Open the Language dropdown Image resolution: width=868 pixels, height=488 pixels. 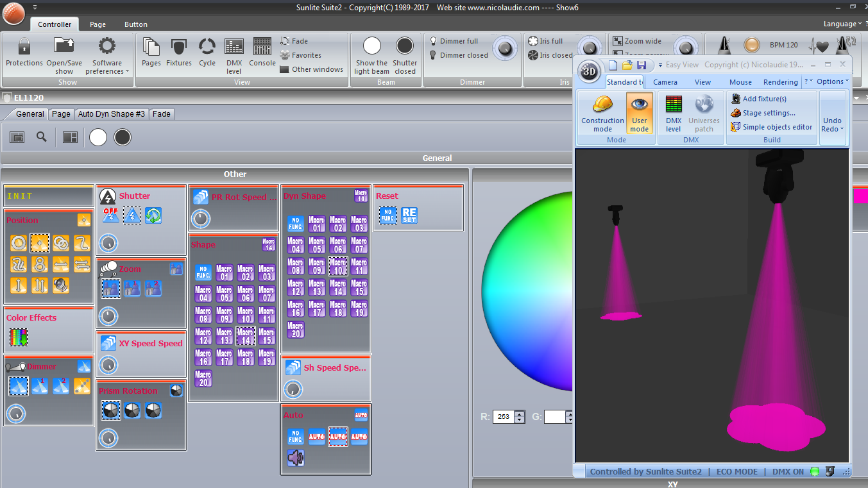pyautogui.click(x=842, y=24)
